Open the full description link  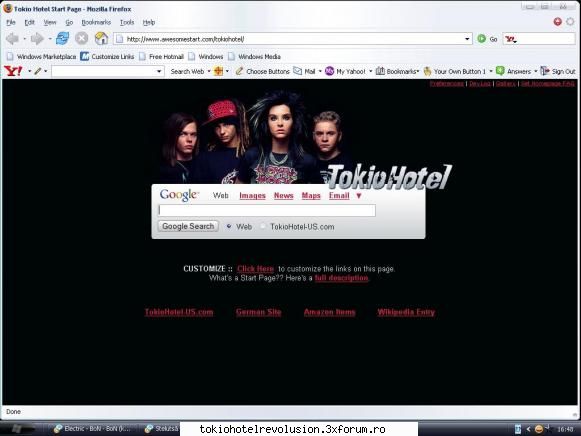pyautogui.click(x=341, y=278)
